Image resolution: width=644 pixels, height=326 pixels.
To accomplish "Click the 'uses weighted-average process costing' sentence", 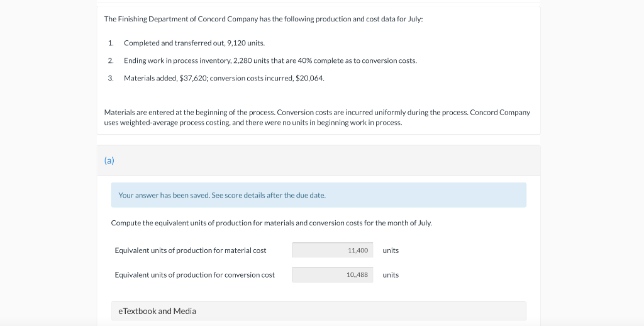I will point(253,122).
